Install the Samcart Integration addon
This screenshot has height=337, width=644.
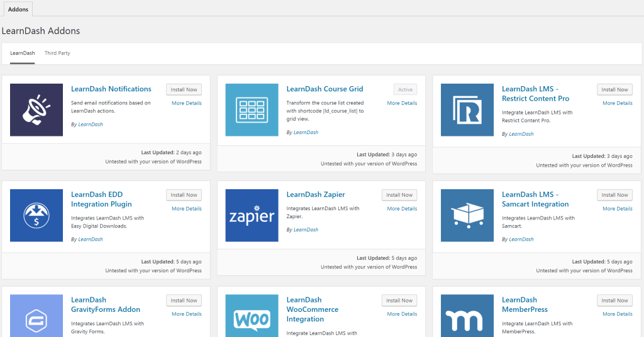tap(614, 196)
